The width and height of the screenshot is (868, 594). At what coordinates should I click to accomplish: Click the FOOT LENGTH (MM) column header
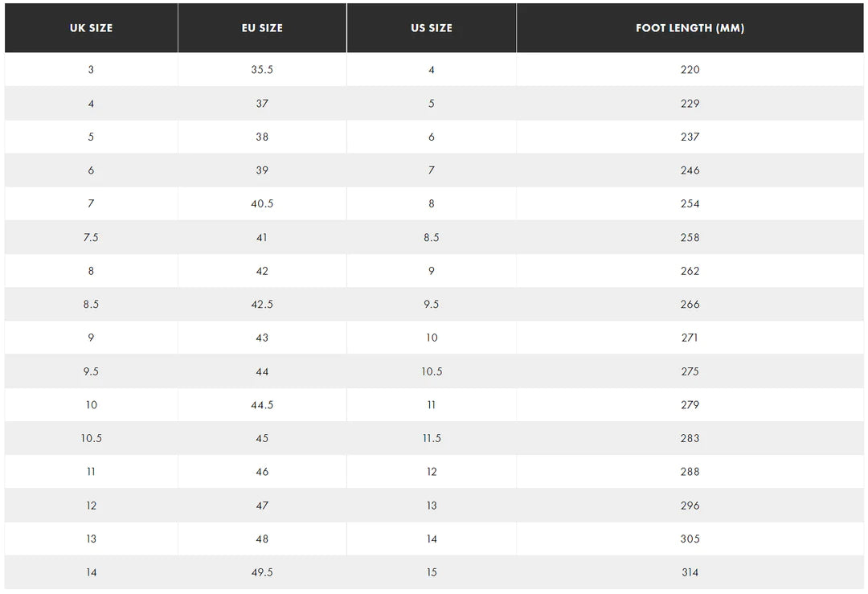(690, 28)
